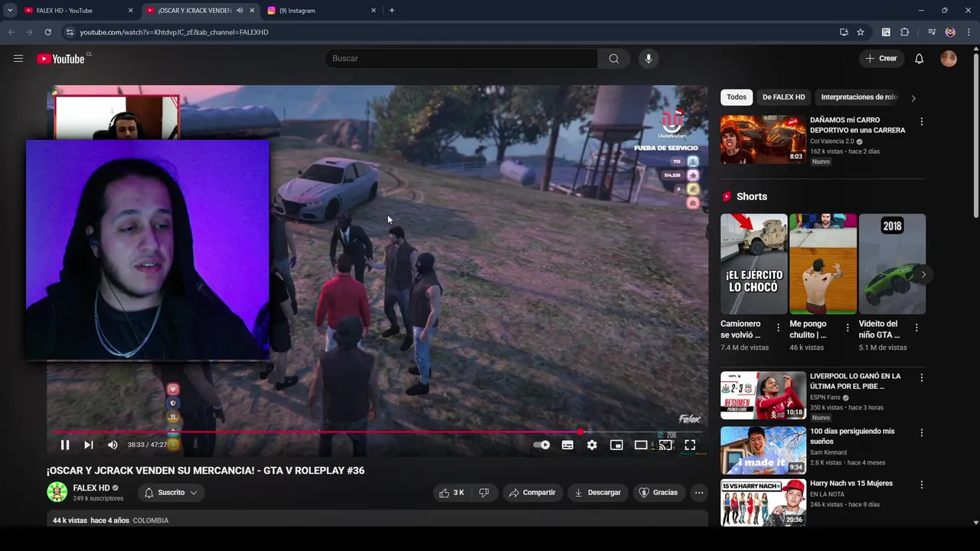
Task: Like the video with 3 K thumbs up
Action: [452, 493]
